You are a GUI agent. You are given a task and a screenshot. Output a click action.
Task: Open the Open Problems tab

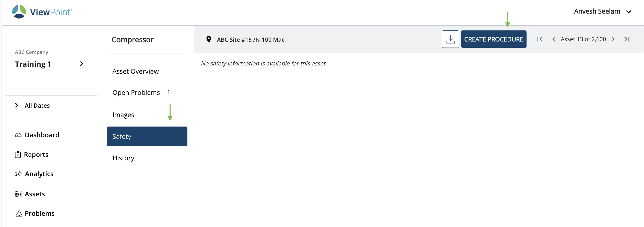point(136,93)
